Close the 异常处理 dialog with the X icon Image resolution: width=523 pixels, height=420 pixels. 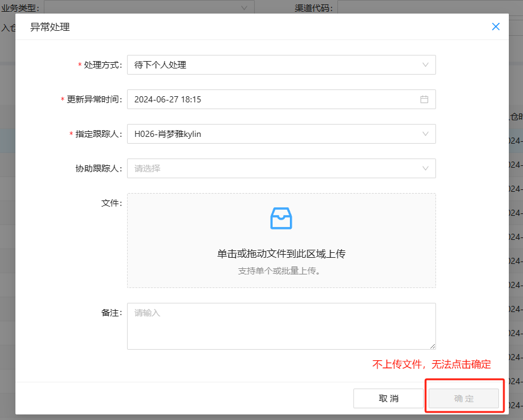coord(495,27)
